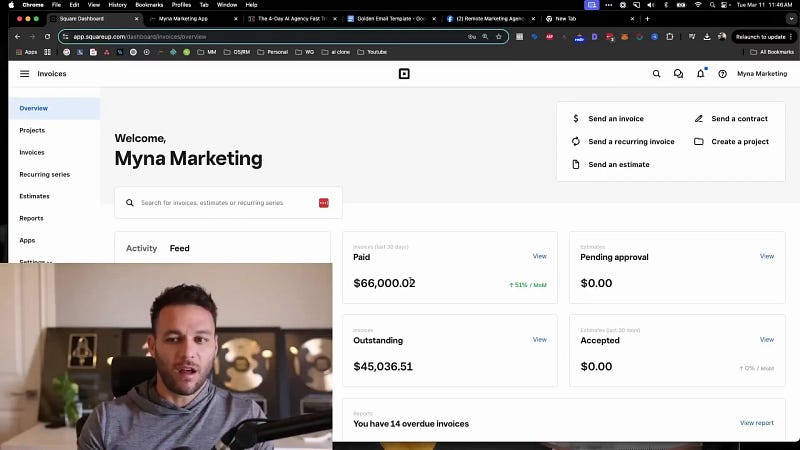The image size is (800, 450).
Task: View Paid invoices
Action: coord(539,256)
